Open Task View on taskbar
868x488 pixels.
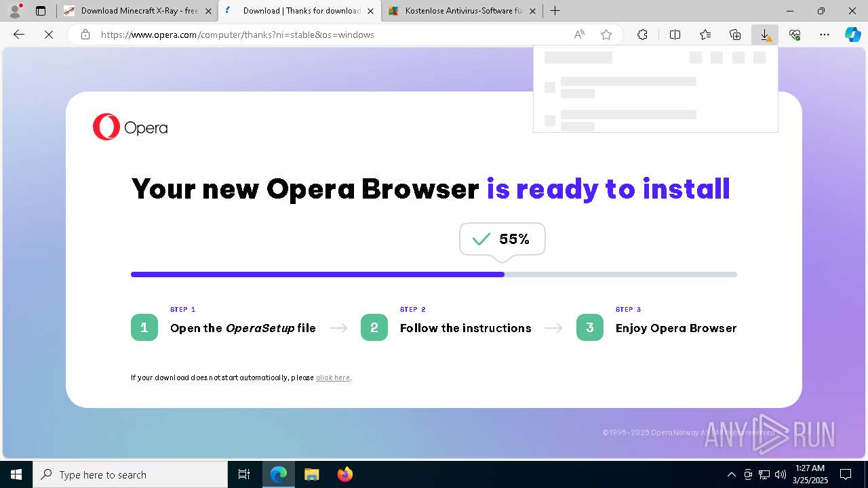[244, 474]
